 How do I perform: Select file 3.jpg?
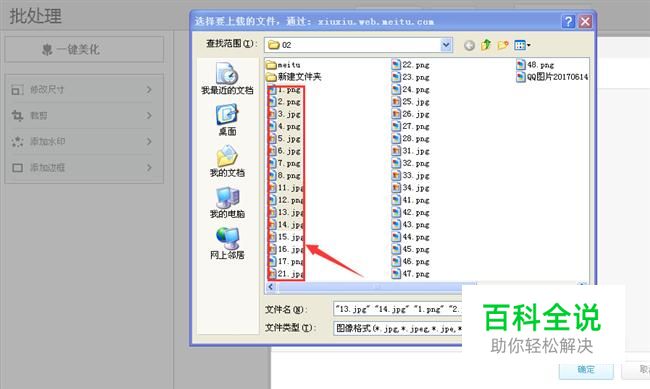pyautogui.click(x=284, y=114)
